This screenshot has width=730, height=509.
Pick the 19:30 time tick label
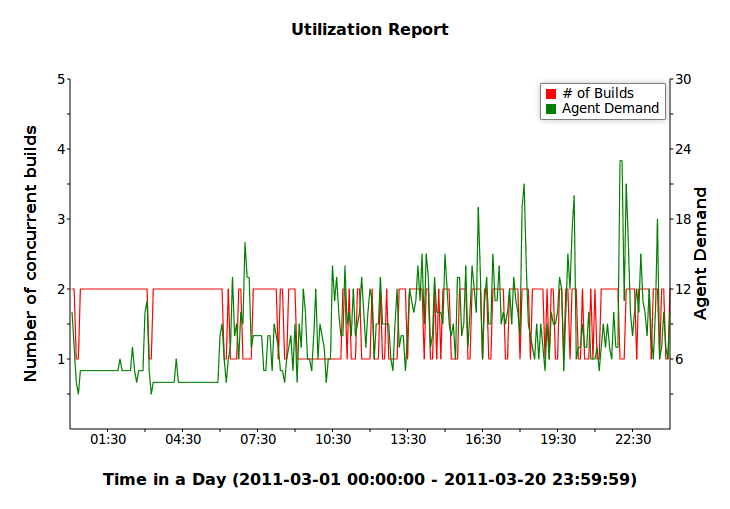coord(558,440)
